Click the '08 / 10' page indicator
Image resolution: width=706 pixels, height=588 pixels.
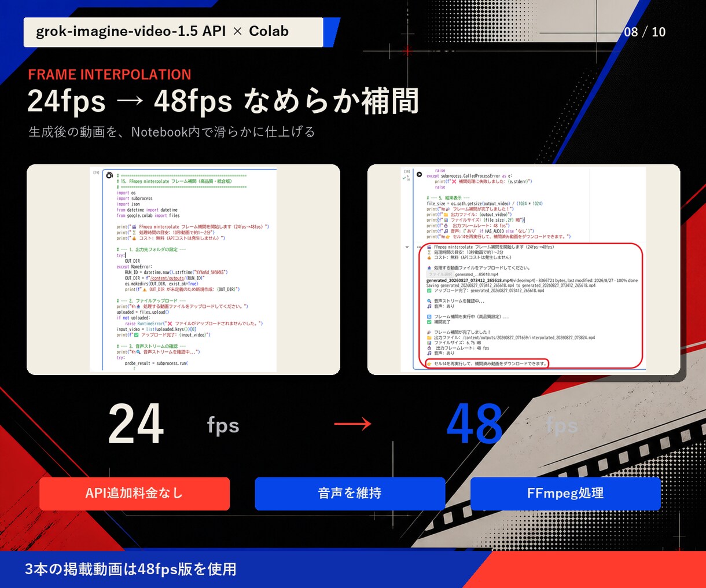point(645,32)
